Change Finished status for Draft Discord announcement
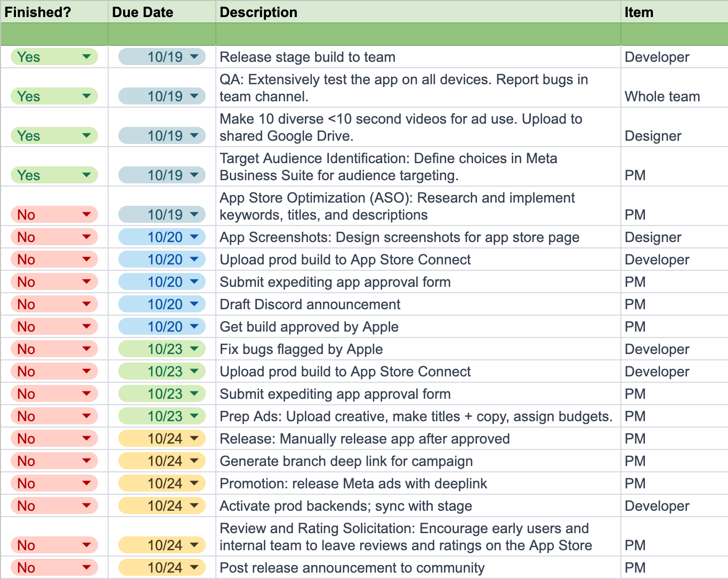The width and height of the screenshot is (728, 579). point(54,304)
